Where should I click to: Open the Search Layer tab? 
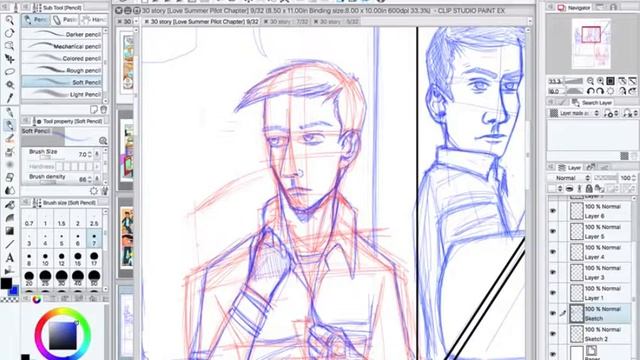coord(592,102)
